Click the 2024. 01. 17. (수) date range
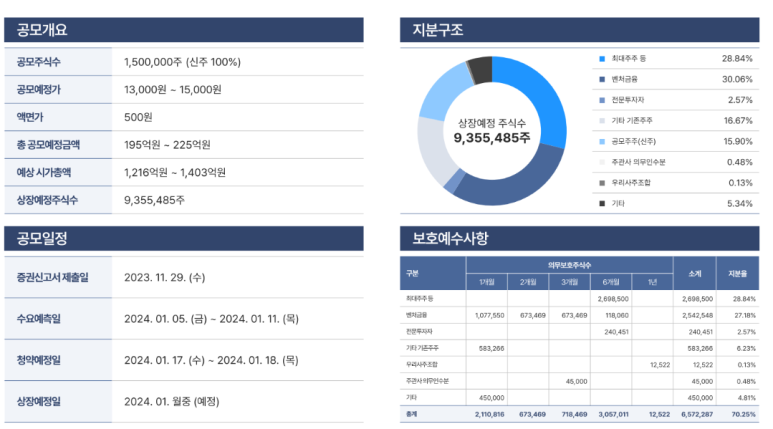This screenshot has height=429, width=773. (x=211, y=360)
